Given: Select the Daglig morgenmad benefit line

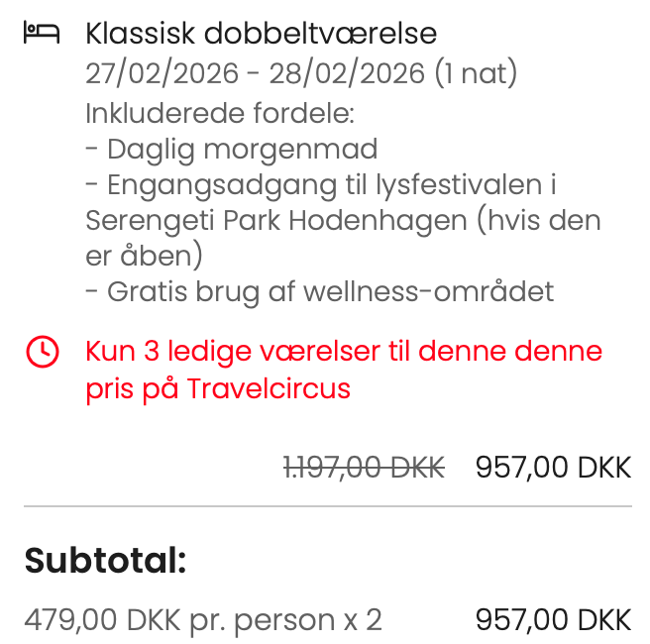Looking at the screenshot, I should [x=232, y=150].
